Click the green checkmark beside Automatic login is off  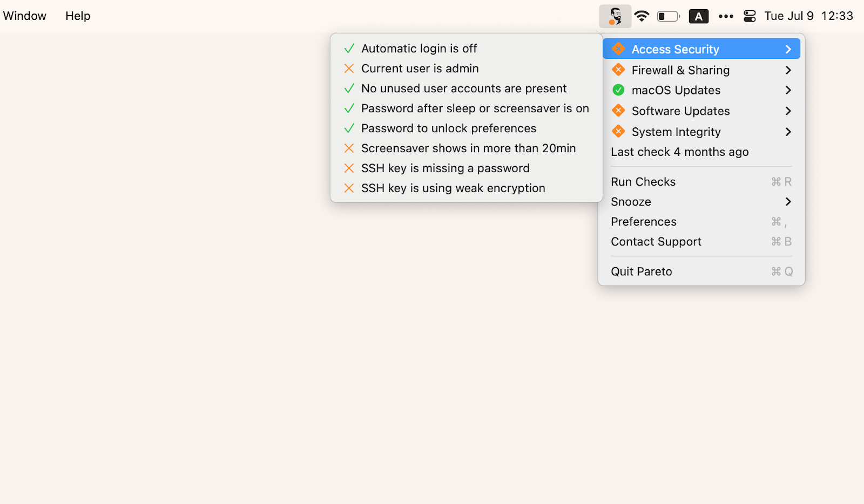tap(349, 49)
